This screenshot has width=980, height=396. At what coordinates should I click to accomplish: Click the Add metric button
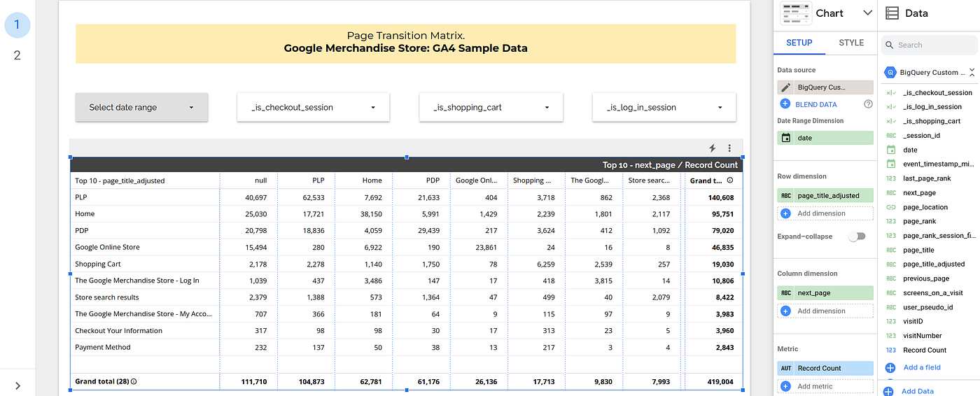tap(825, 386)
